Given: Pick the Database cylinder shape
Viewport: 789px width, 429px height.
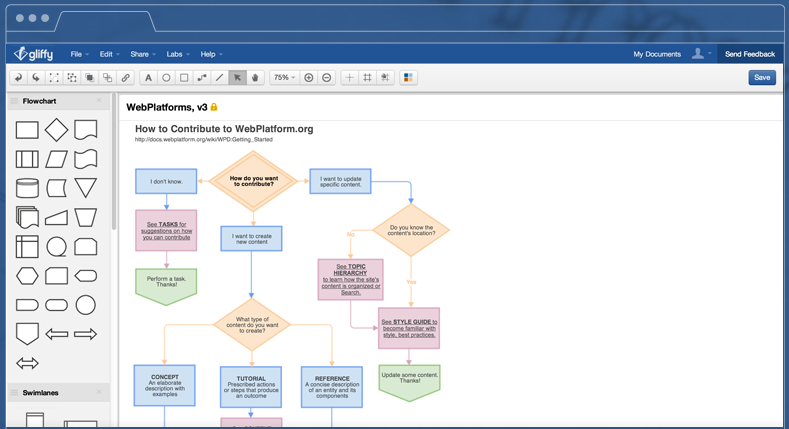Looking at the screenshot, I should 27,188.
